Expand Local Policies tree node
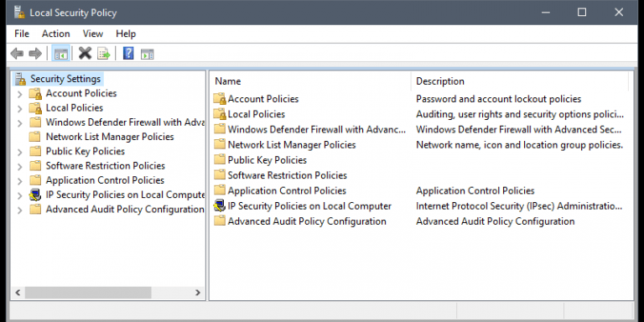The height and width of the screenshot is (322, 644). [x=20, y=108]
